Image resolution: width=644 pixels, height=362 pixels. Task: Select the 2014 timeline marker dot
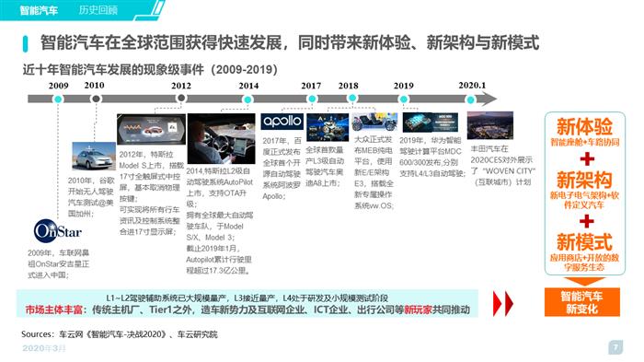pyautogui.click(x=247, y=99)
